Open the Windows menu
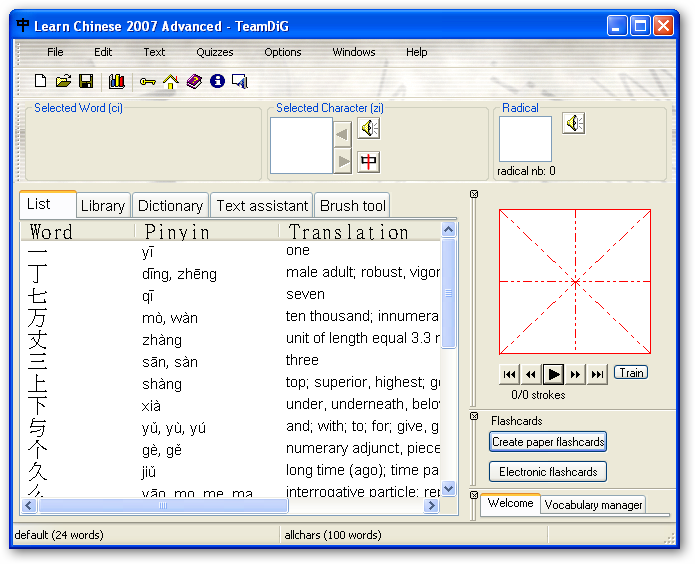695x564 pixels. point(354,52)
